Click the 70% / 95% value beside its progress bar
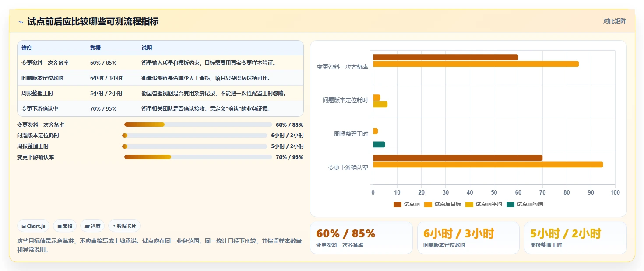 [x=289, y=157]
